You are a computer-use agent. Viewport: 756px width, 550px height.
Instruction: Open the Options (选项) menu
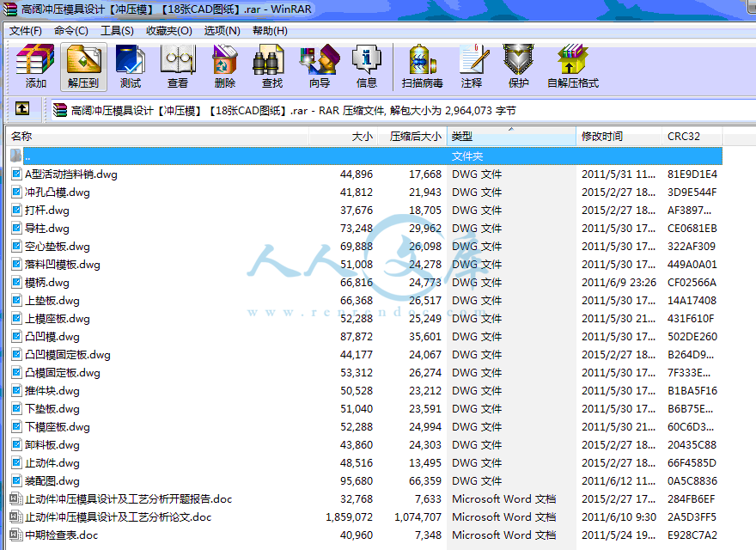222,31
